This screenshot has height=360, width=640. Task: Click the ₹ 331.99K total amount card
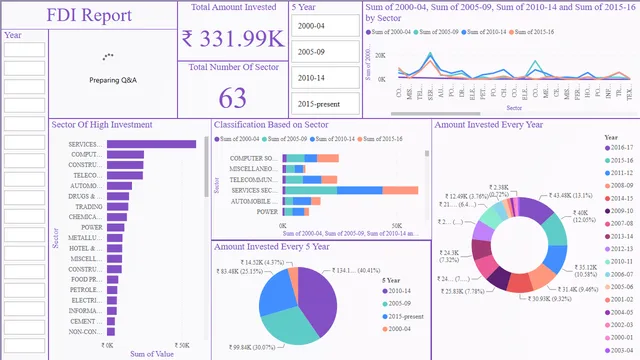tap(233, 39)
